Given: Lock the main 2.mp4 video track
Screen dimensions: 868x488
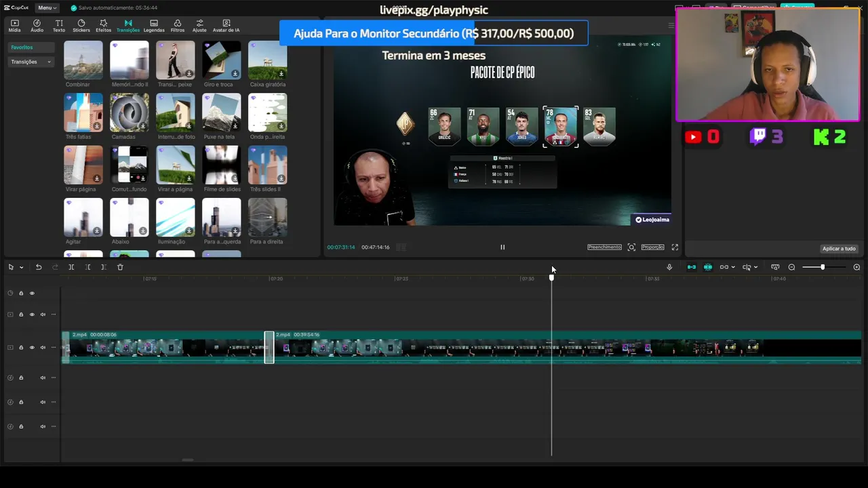Looking at the screenshot, I should pos(21,347).
